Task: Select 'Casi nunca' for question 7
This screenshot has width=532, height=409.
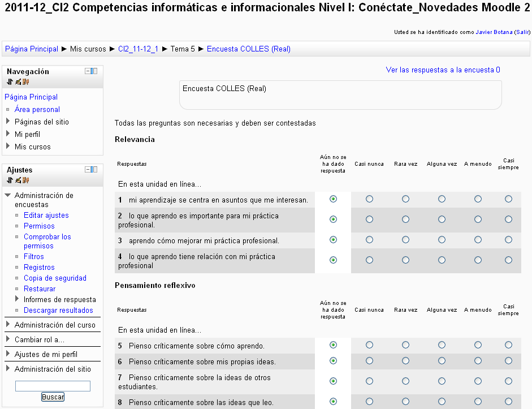Action: coord(370,381)
